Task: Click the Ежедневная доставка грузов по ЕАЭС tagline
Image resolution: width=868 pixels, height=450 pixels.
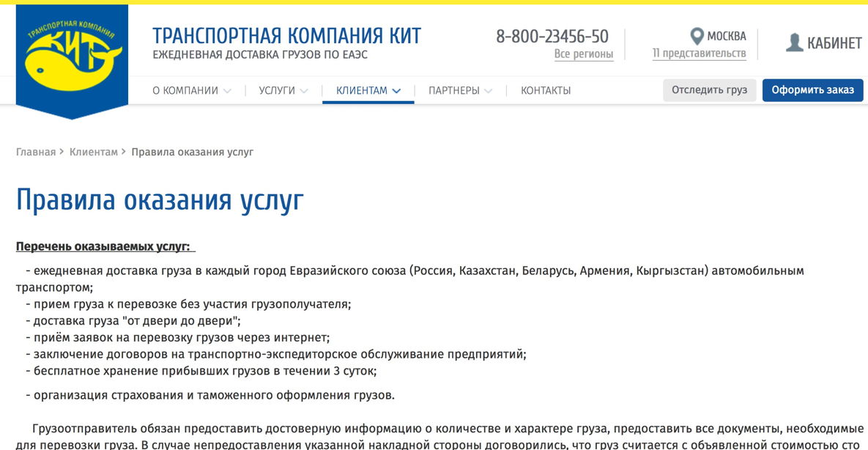Action: point(260,55)
